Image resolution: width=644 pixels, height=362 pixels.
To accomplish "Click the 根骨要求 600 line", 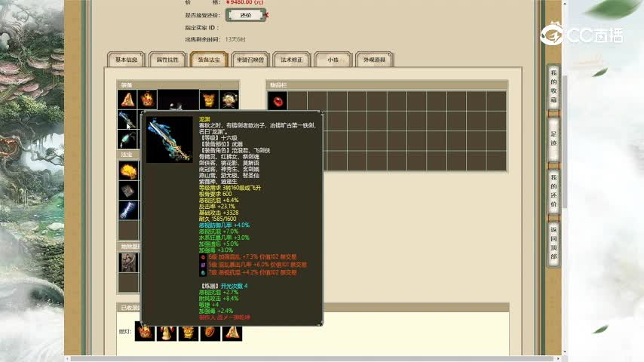I will (x=215, y=194).
